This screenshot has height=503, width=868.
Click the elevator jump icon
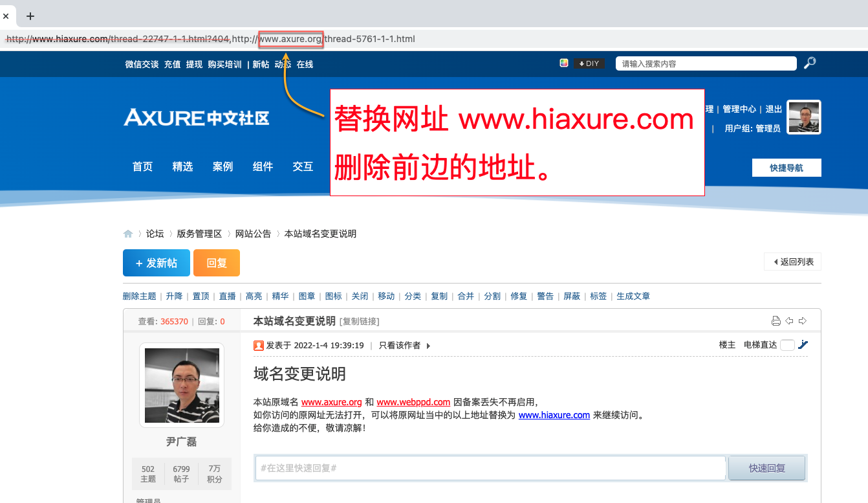pyautogui.click(x=803, y=345)
